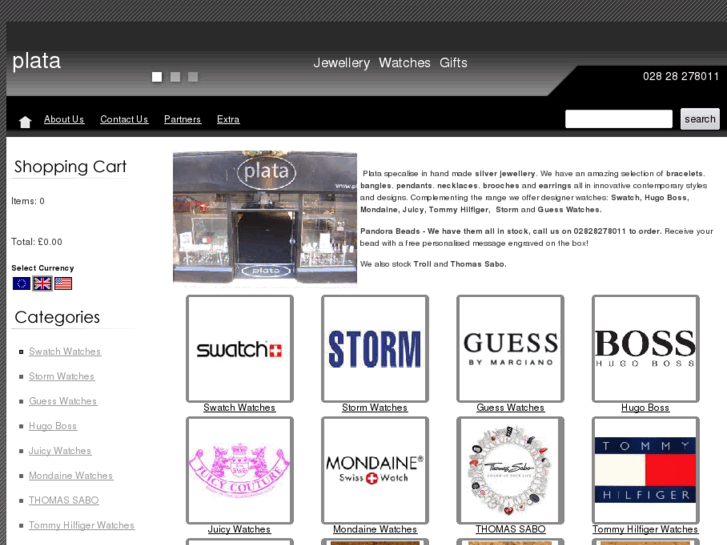Image resolution: width=727 pixels, height=545 pixels.
Task: Click the search button
Action: pyautogui.click(x=700, y=119)
